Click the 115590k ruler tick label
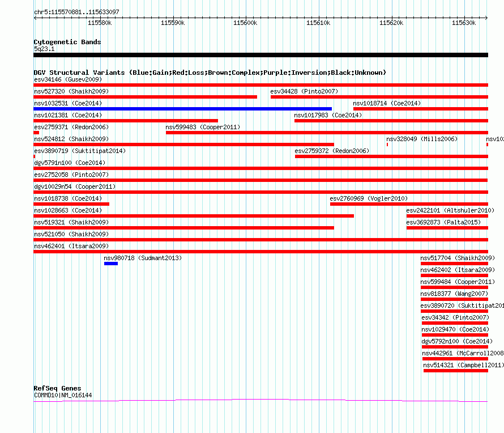Viewport: 504px width, 433px height. click(x=173, y=23)
